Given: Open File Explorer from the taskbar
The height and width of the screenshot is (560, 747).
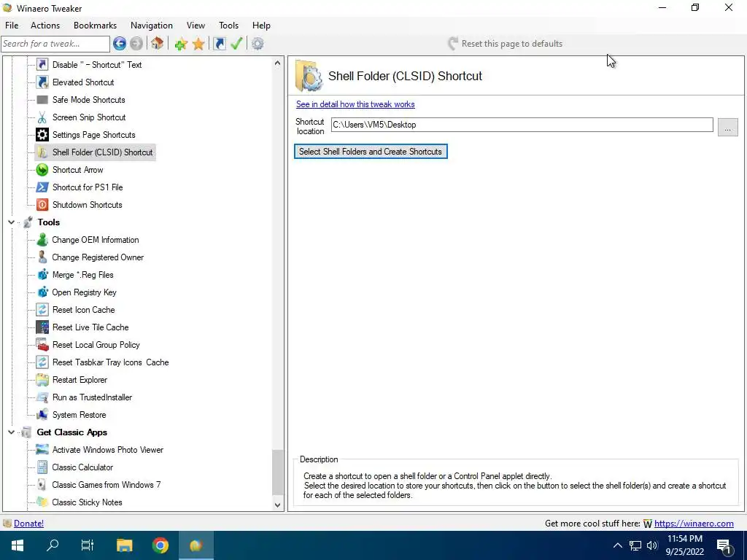Looking at the screenshot, I should coord(124,545).
